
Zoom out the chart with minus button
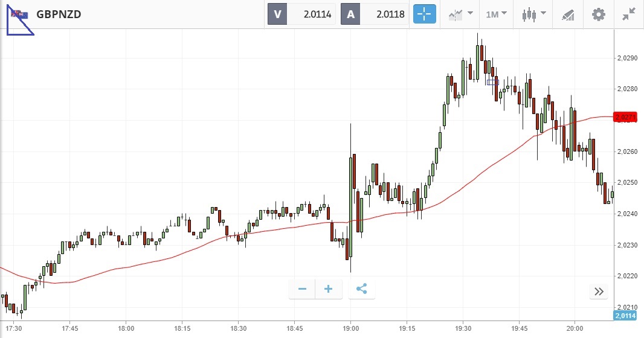pyautogui.click(x=302, y=289)
